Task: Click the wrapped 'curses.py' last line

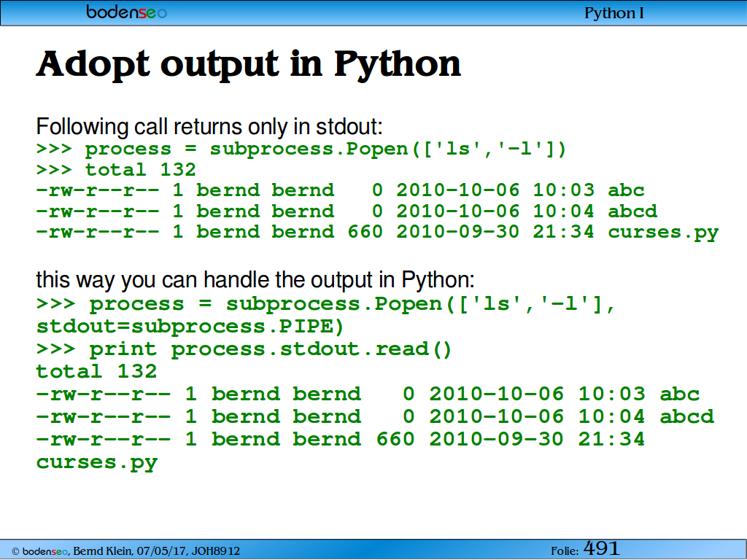Action: tap(97, 463)
